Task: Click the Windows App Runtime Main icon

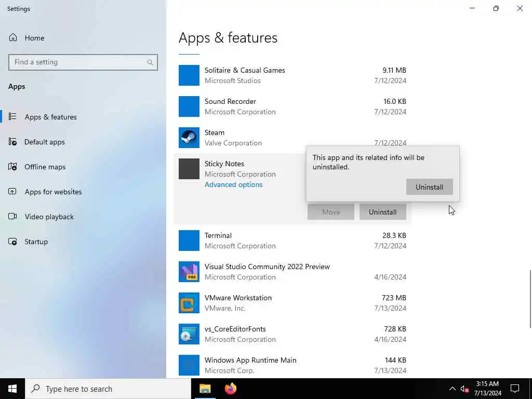Action: tap(189, 365)
